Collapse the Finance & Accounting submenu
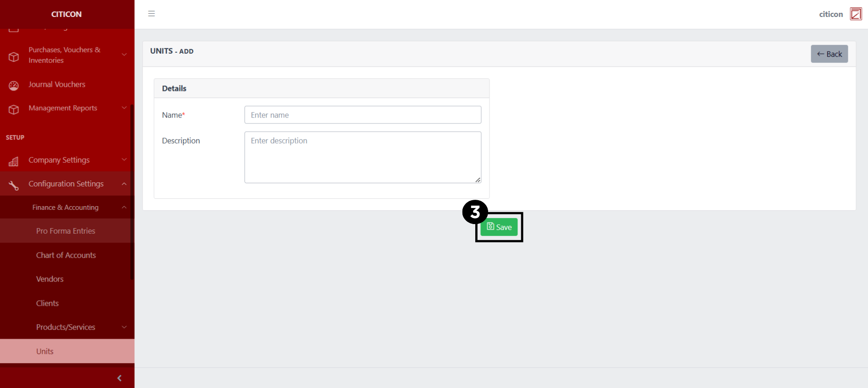 click(124, 208)
